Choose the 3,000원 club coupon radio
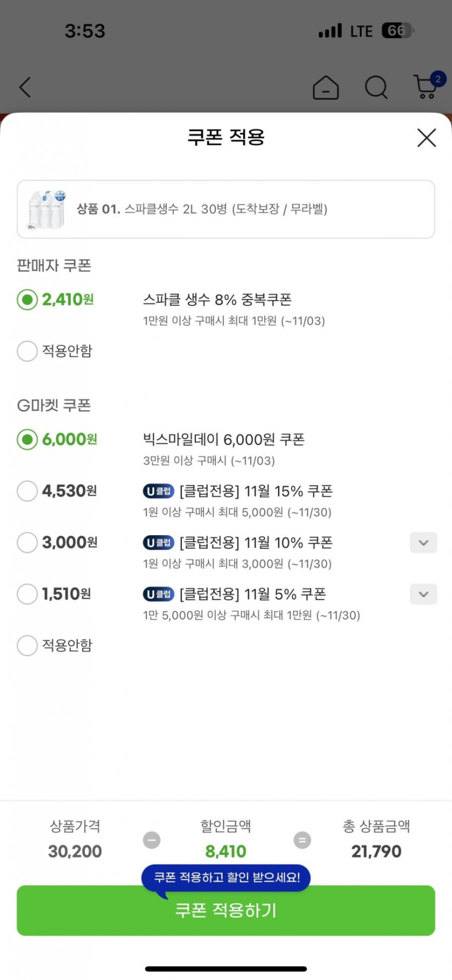 27,543
